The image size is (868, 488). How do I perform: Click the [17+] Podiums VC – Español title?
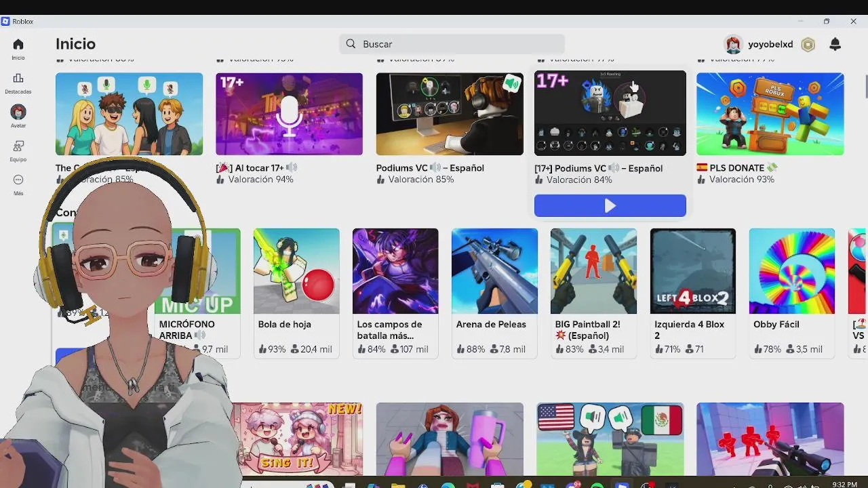click(598, 168)
